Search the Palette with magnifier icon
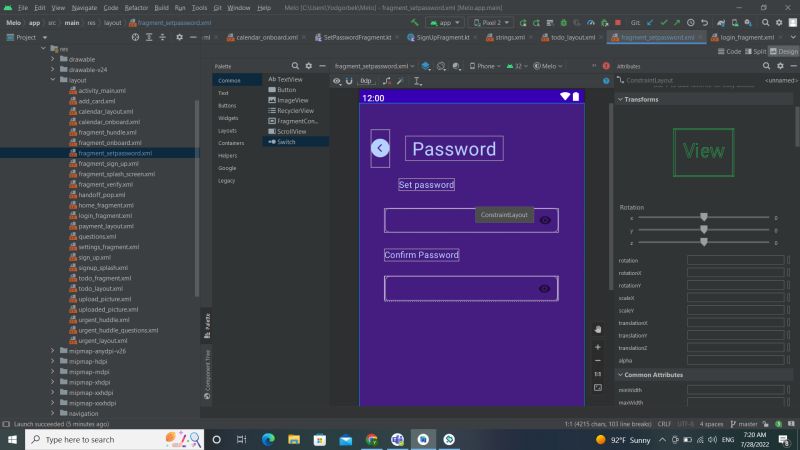 [x=295, y=66]
